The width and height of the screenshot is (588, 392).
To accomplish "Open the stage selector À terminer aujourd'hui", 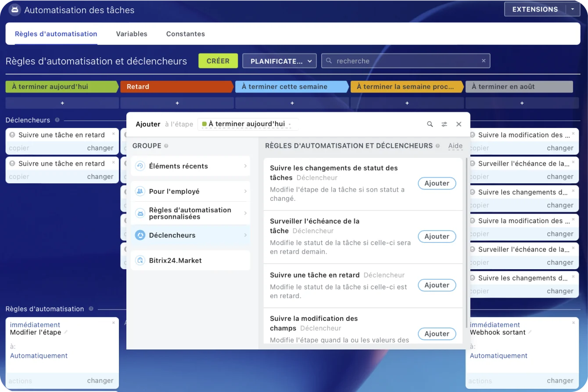I will point(247,124).
